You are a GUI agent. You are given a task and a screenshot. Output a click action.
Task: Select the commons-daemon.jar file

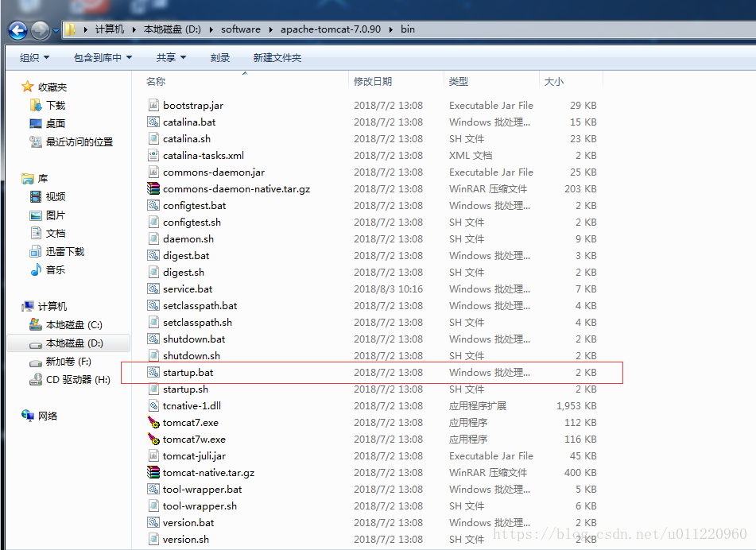click(x=214, y=172)
